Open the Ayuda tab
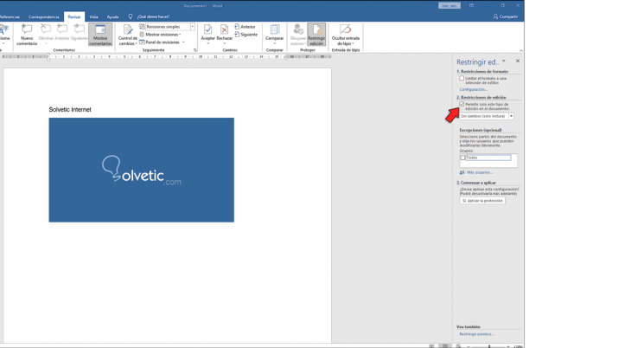Image resolution: width=644 pixels, height=348 pixels. 112,16
